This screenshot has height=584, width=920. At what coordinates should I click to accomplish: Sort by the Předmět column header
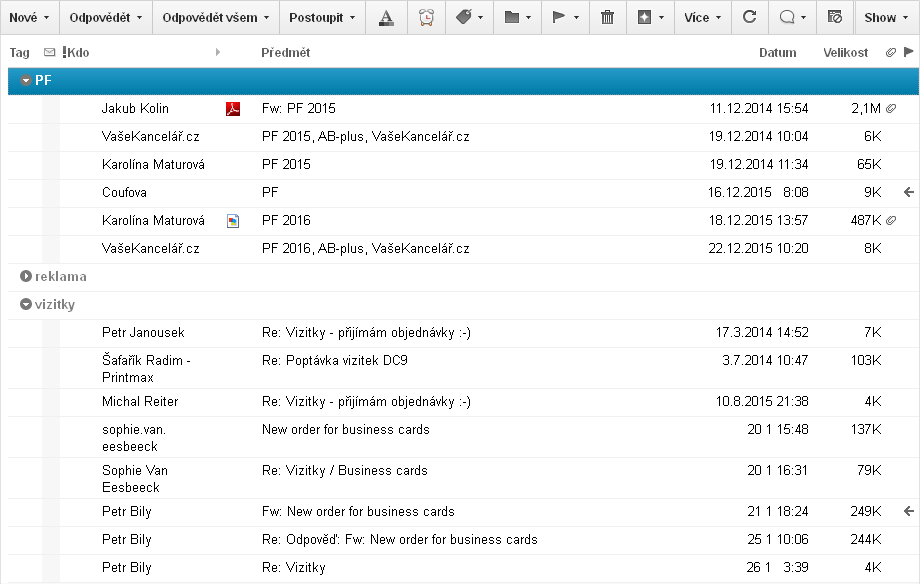[285, 53]
